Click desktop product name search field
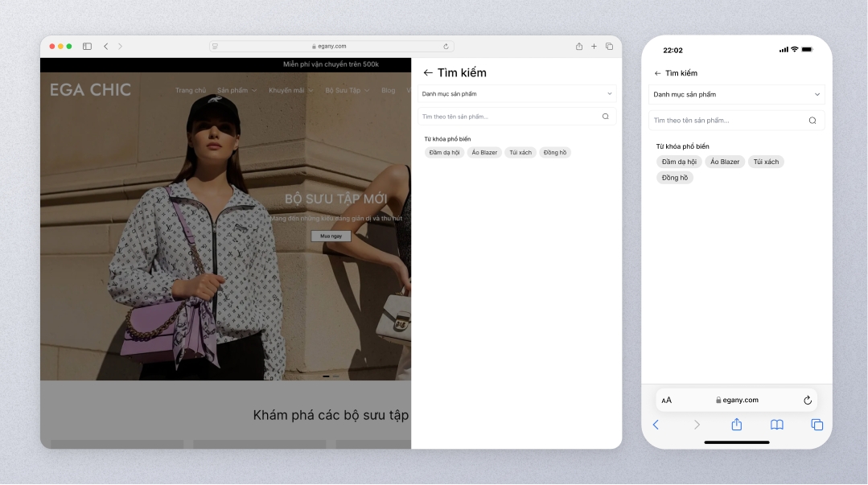 [x=508, y=117]
